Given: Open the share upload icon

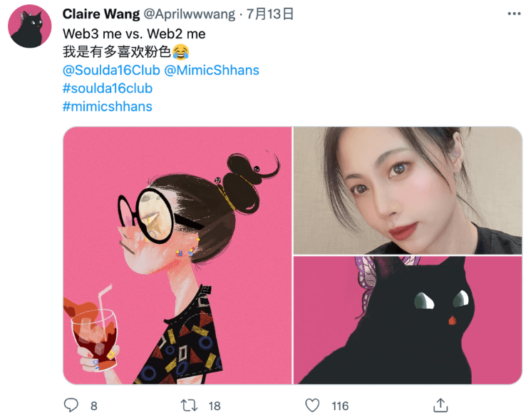Looking at the screenshot, I should 440,405.
